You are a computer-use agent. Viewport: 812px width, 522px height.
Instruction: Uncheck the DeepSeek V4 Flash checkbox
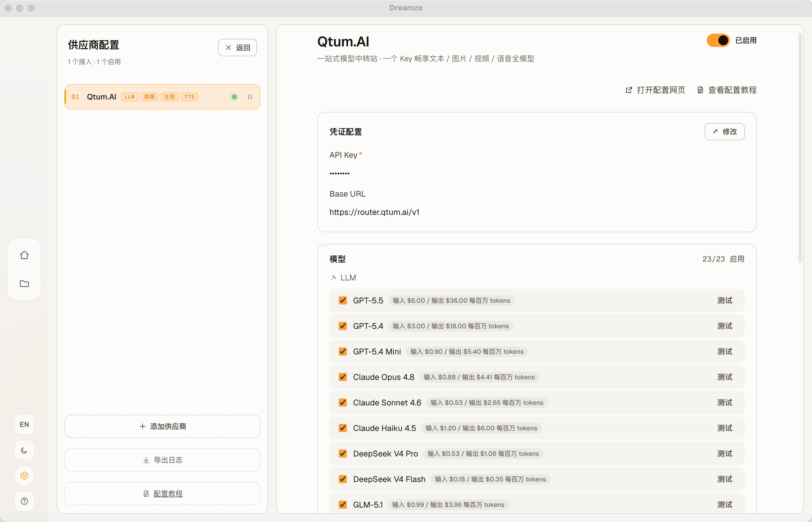tap(342, 479)
